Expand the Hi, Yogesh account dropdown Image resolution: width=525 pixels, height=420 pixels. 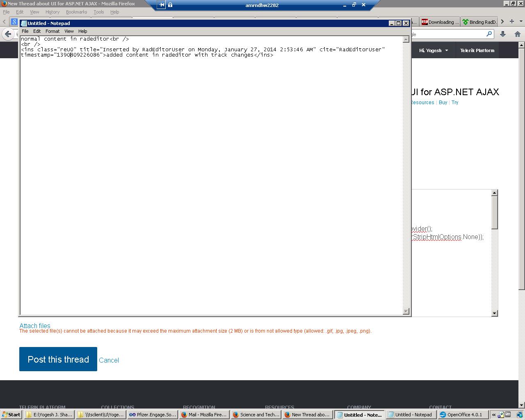click(x=434, y=50)
